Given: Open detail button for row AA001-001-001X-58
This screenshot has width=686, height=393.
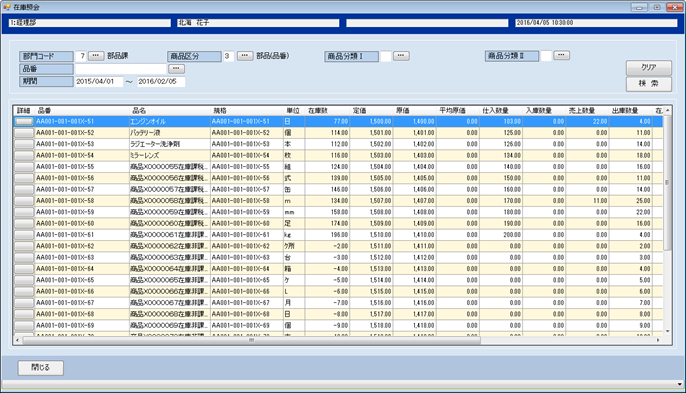Looking at the screenshot, I should 24,201.
